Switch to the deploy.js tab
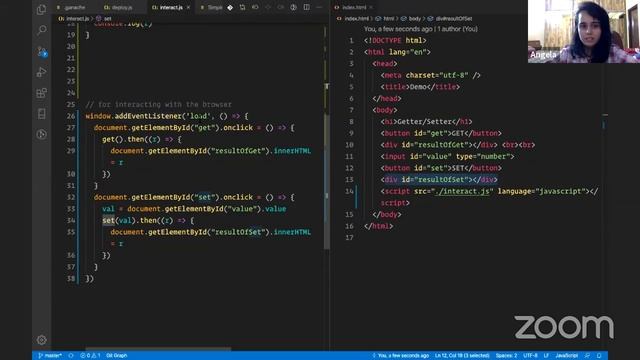 tap(122, 7)
